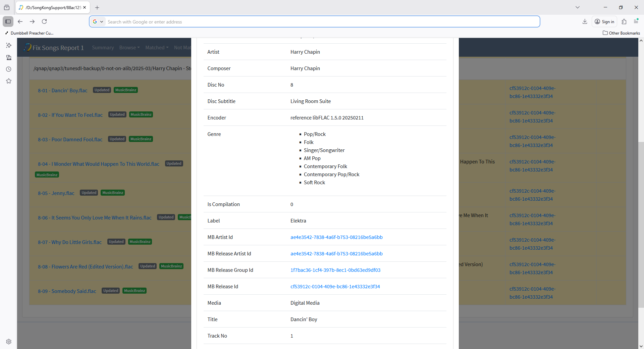Viewport: 644px width, 349px height.
Task: Open bookmarks star icon in sidebar
Action: pos(9,81)
